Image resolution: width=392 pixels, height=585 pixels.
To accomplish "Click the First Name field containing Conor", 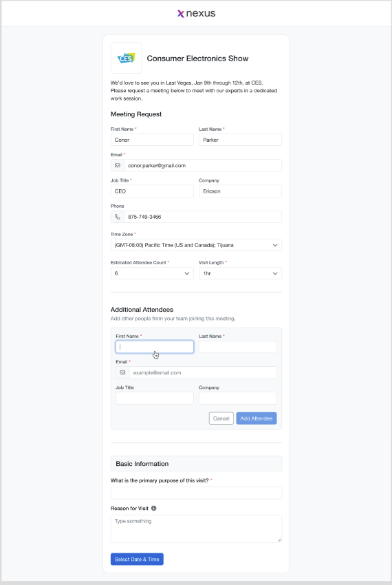I will (x=152, y=140).
